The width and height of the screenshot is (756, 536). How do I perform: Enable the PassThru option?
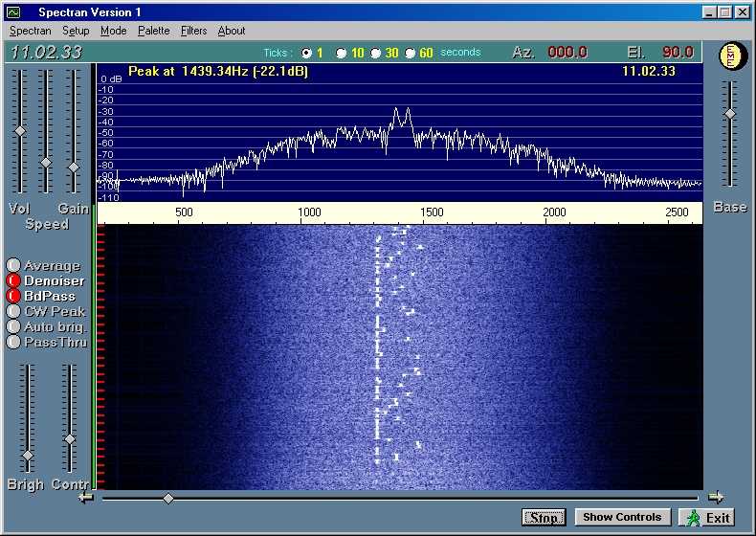coord(13,342)
